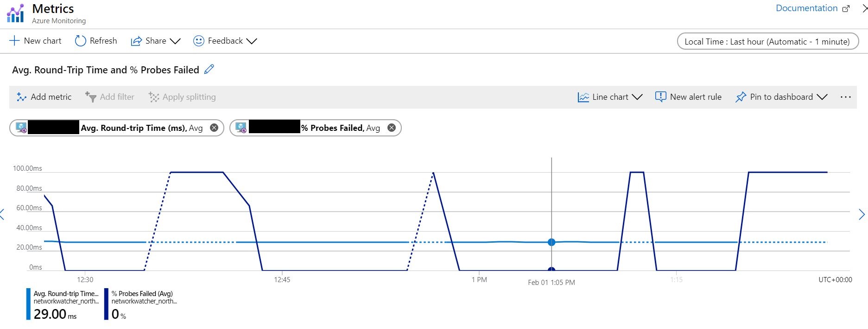The width and height of the screenshot is (868, 329).
Task: Select the % Probes Failed metric pill
Action: [316, 128]
